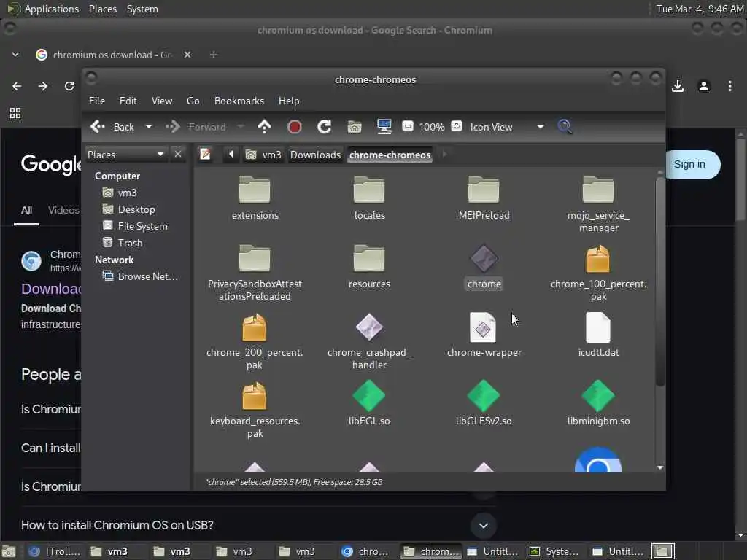
Task: Go up to parent folder icon
Action: click(x=264, y=127)
